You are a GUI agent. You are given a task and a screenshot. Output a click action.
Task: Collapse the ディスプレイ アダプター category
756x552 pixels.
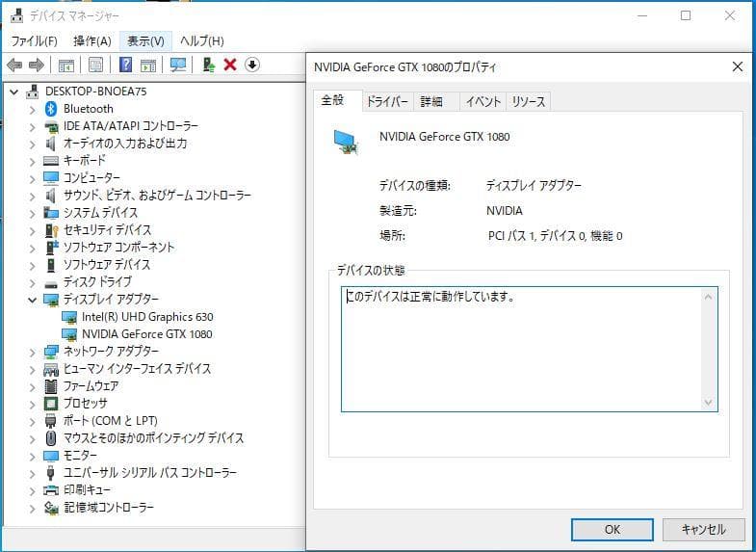32,300
